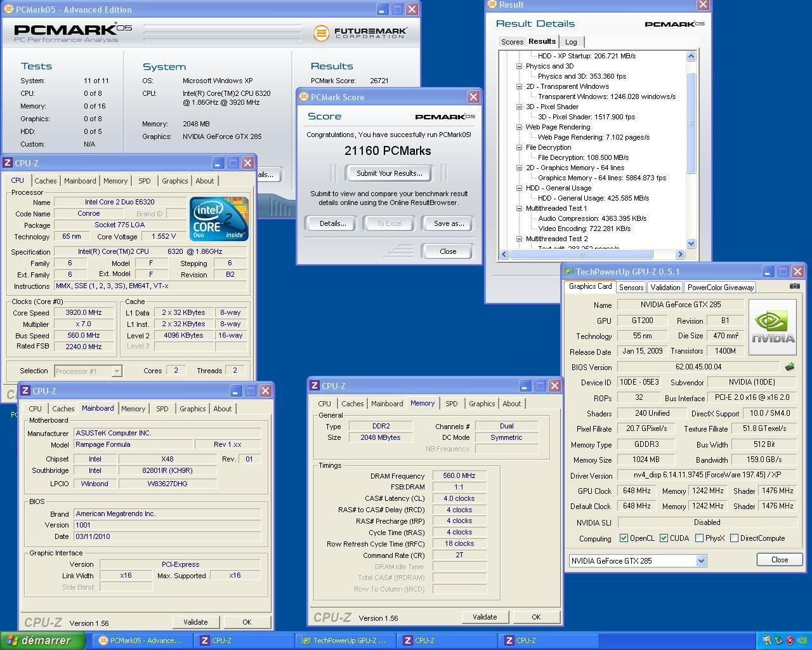
Task: Collapse the HDD - General Usage node
Action: pos(519,188)
